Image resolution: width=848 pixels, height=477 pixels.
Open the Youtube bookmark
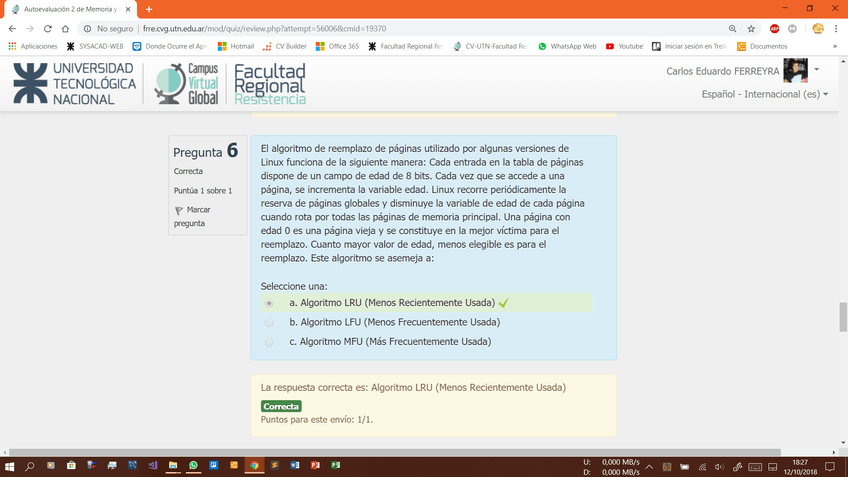pos(624,46)
